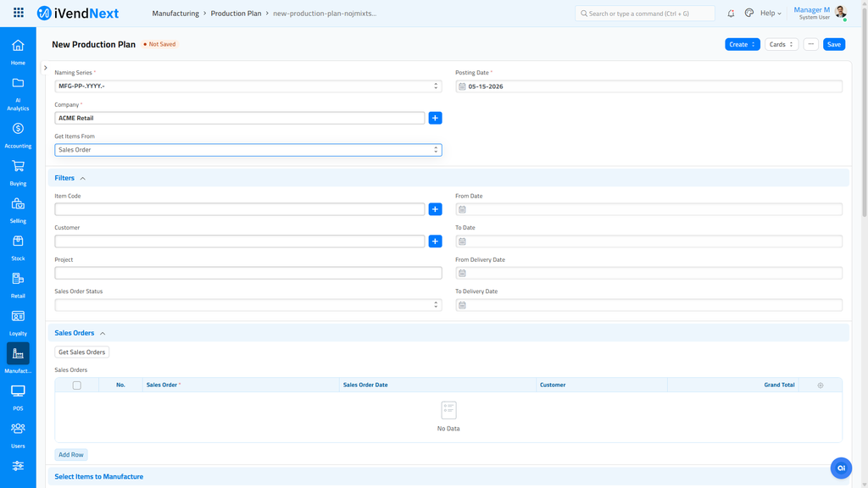868x488 pixels.
Task: Open the Get Items From dropdown
Action: [248, 150]
